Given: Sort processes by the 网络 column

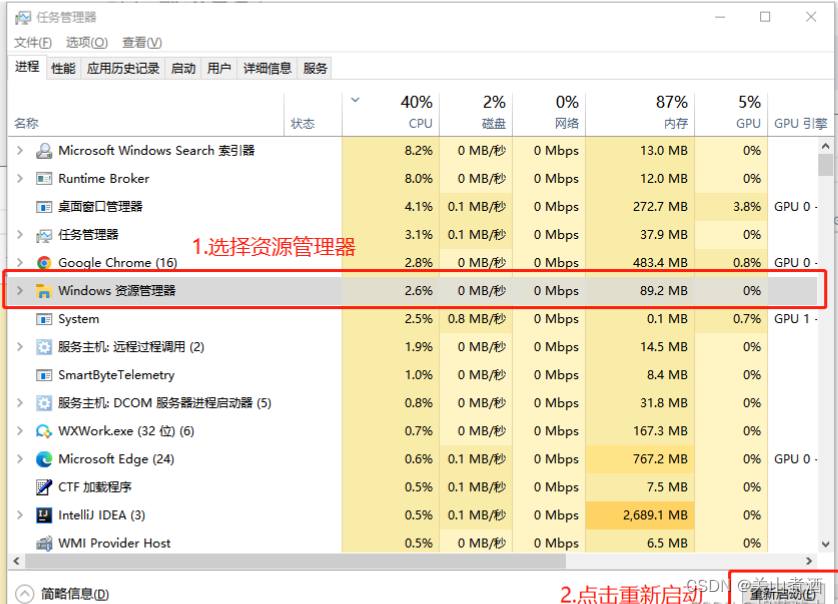Looking at the screenshot, I should pos(549,113).
